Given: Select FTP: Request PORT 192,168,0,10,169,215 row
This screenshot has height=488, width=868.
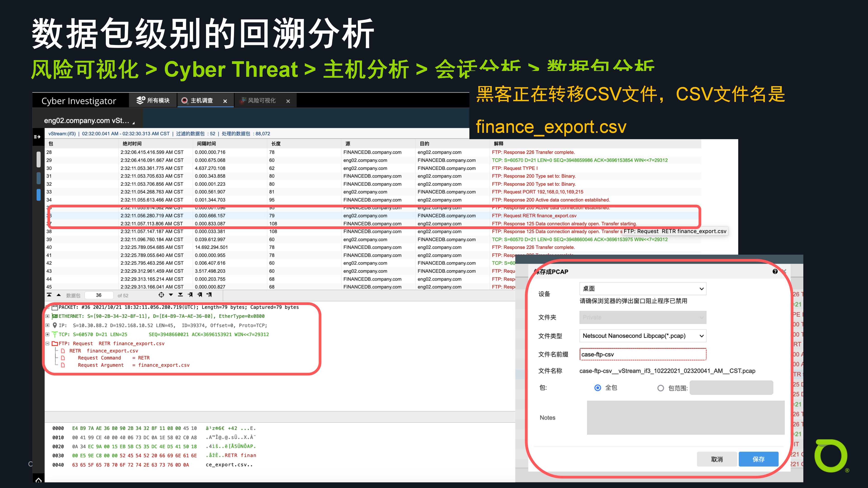Looking at the screenshot, I should click(x=373, y=192).
